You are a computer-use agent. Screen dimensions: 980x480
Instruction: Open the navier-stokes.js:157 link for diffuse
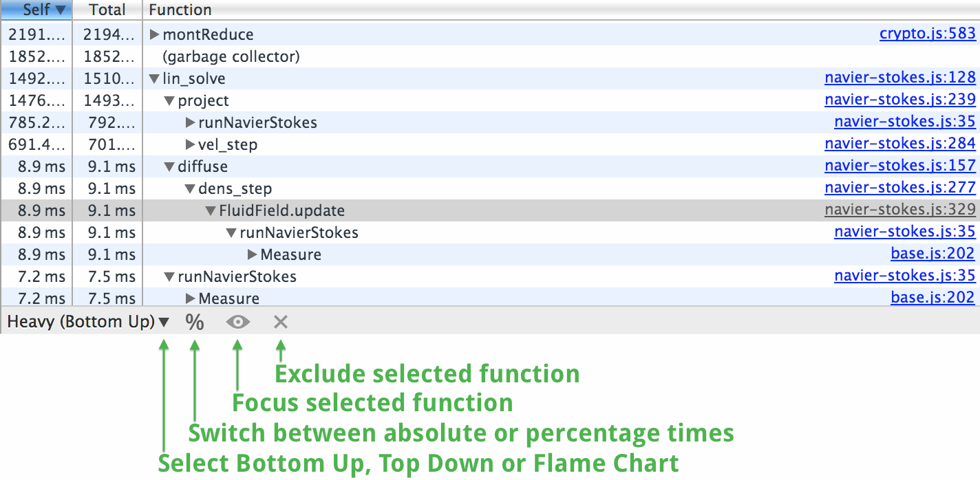899,166
